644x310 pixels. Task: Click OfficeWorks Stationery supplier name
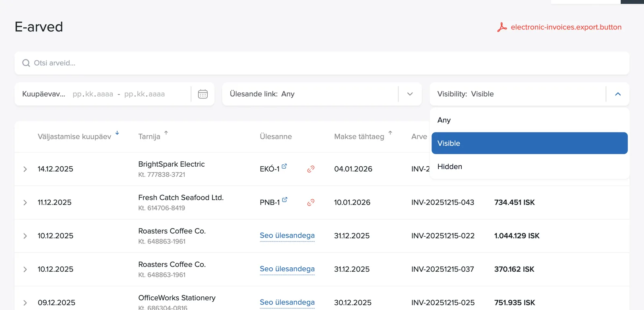tap(177, 298)
